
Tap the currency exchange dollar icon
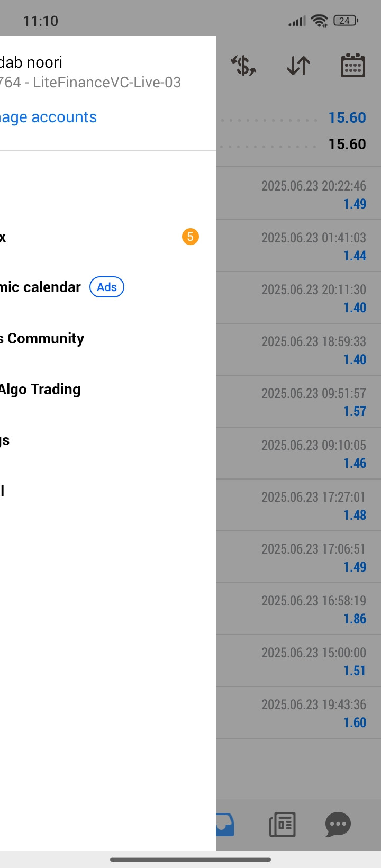pos(243,66)
